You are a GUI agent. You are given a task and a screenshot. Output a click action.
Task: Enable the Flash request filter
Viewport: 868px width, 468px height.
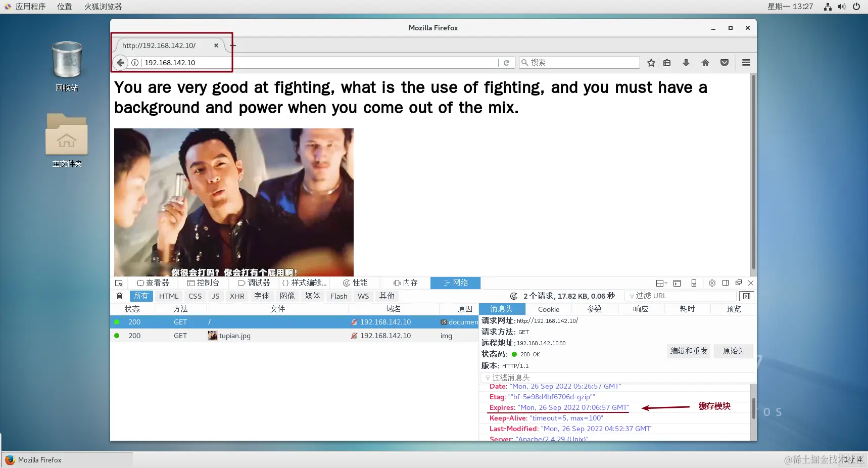[x=339, y=296]
